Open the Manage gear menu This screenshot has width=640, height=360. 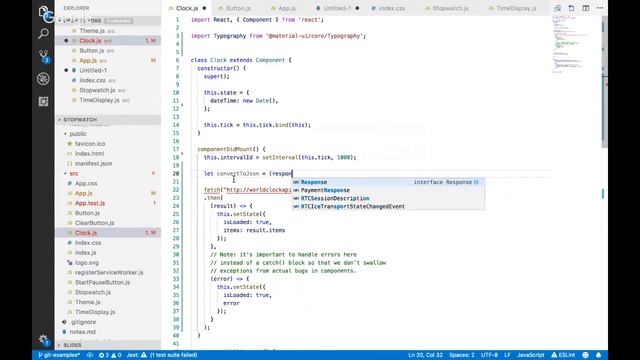pos(43,340)
